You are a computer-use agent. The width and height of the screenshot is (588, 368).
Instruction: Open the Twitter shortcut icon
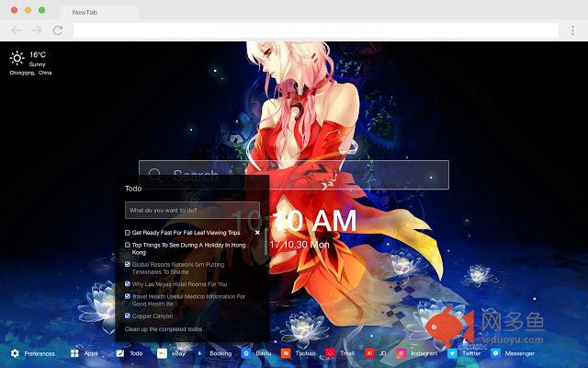[x=452, y=353]
